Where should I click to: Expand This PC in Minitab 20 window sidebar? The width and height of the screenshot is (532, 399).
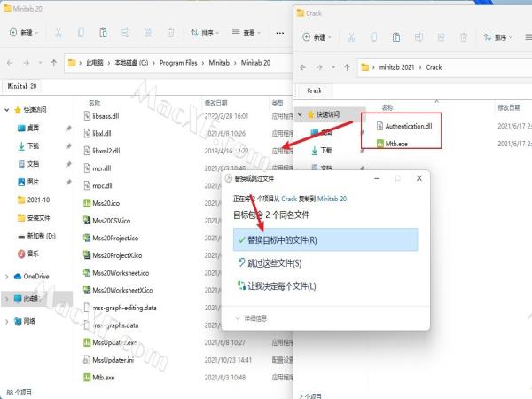(x=7, y=299)
